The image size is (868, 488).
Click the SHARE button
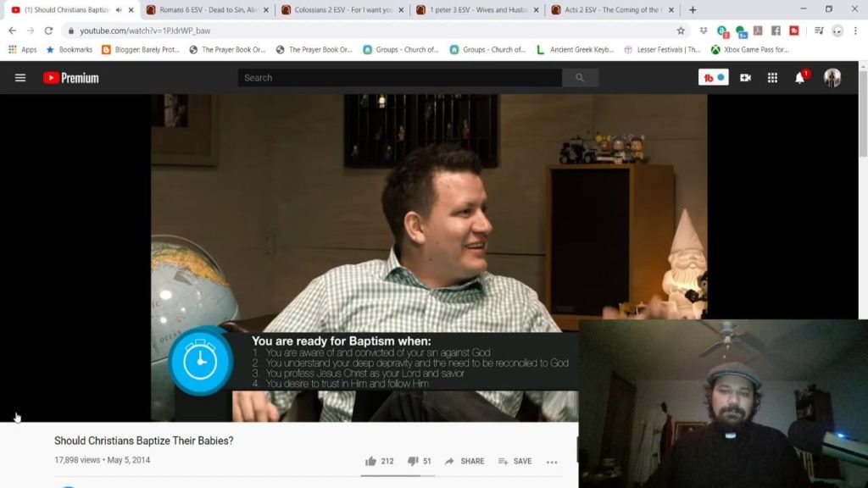coord(465,461)
